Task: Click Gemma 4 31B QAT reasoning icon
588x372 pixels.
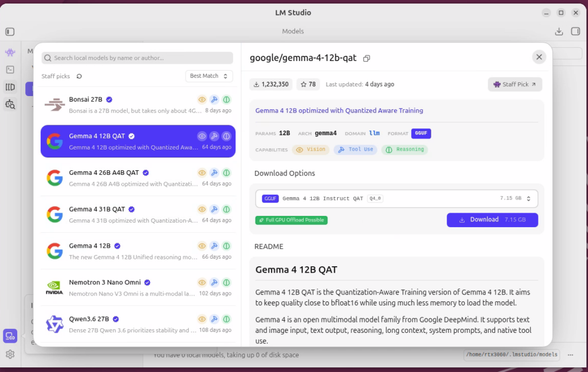Action: coord(226,209)
